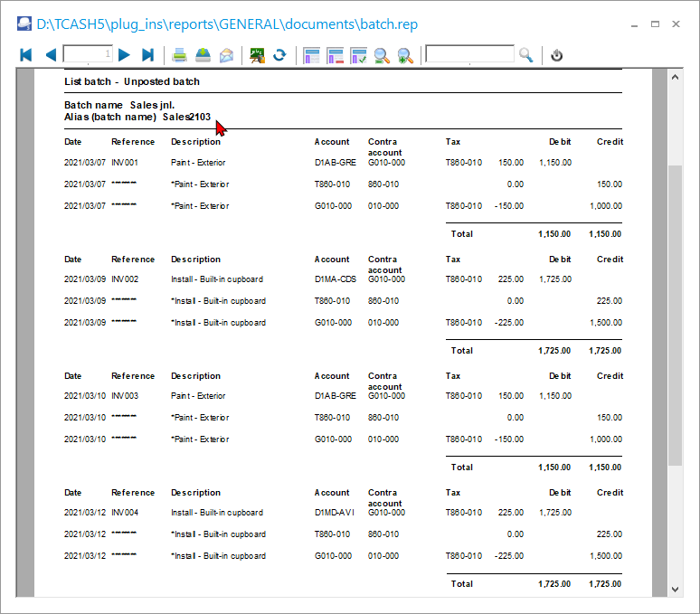
Task: Print the report with the printer icon
Action: click(x=180, y=55)
